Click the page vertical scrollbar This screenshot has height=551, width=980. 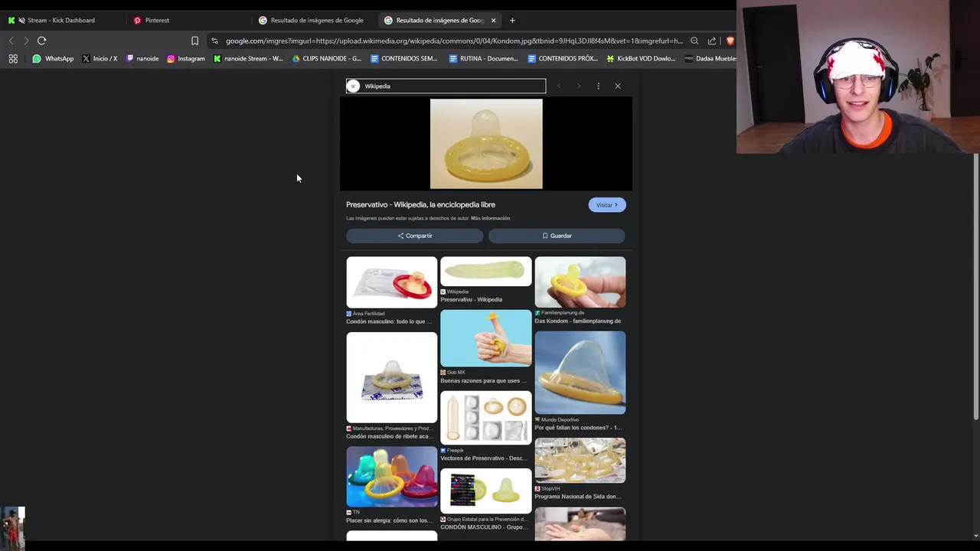[975, 287]
